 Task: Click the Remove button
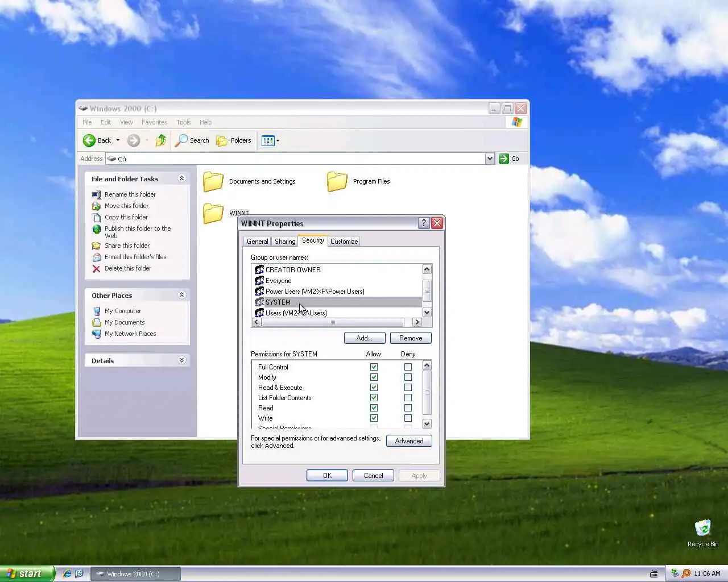pyautogui.click(x=411, y=338)
